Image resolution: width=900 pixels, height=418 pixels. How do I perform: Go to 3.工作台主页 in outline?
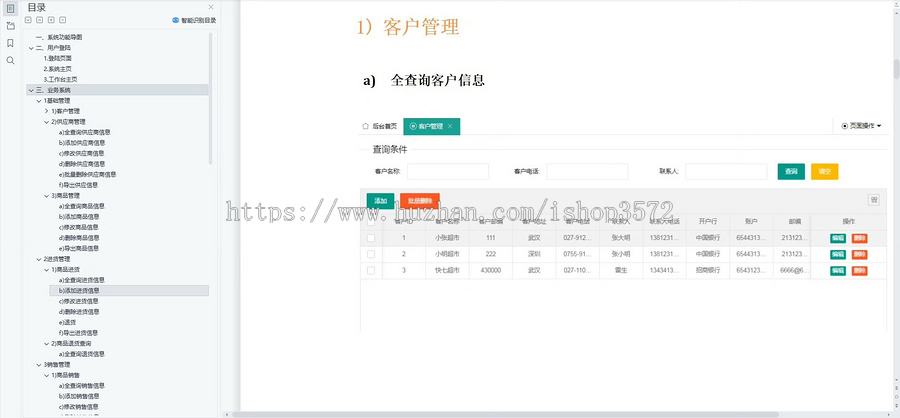tap(60, 79)
